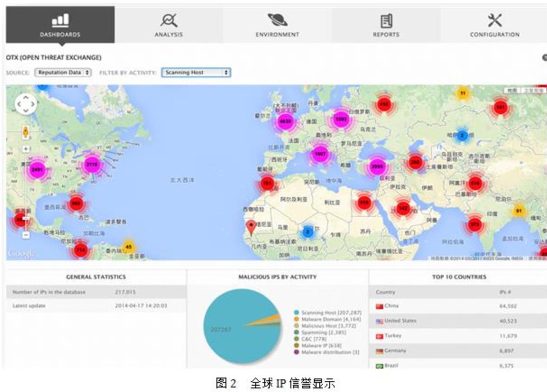
Task: Open the Dashboards tab
Action: [x=60, y=24]
